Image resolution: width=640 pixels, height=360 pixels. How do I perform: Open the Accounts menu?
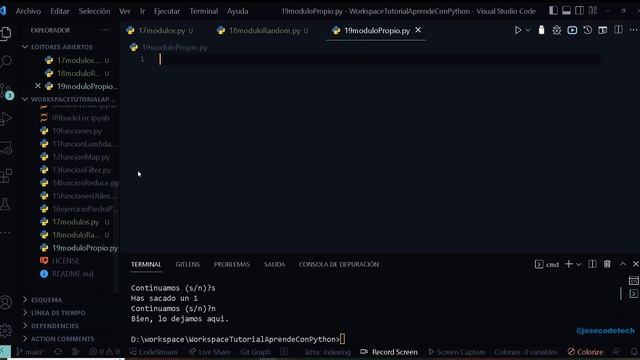tap(6, 302)
